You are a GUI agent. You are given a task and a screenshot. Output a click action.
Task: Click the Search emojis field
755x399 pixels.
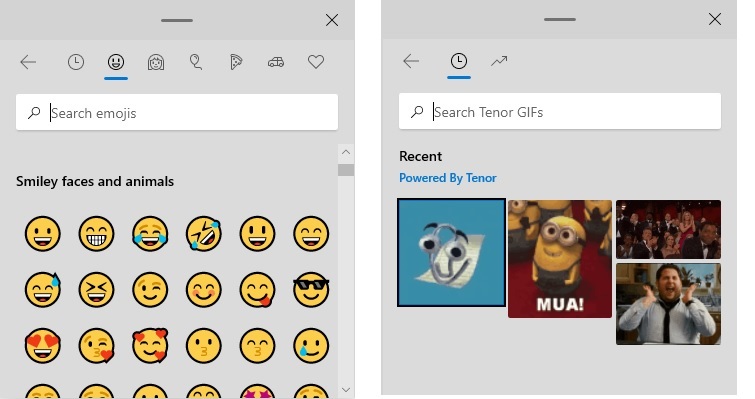click(177, 113)
